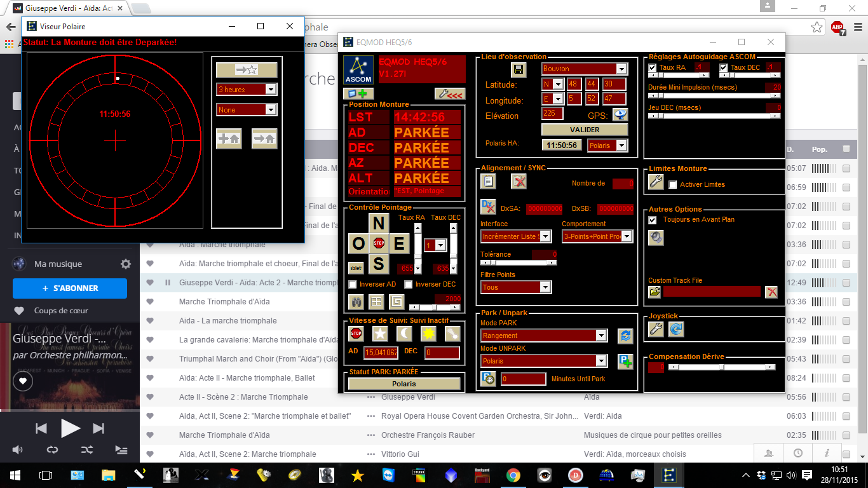Start solar tracking with the sun icon
The image size is (868, 488).
(428, 333)
